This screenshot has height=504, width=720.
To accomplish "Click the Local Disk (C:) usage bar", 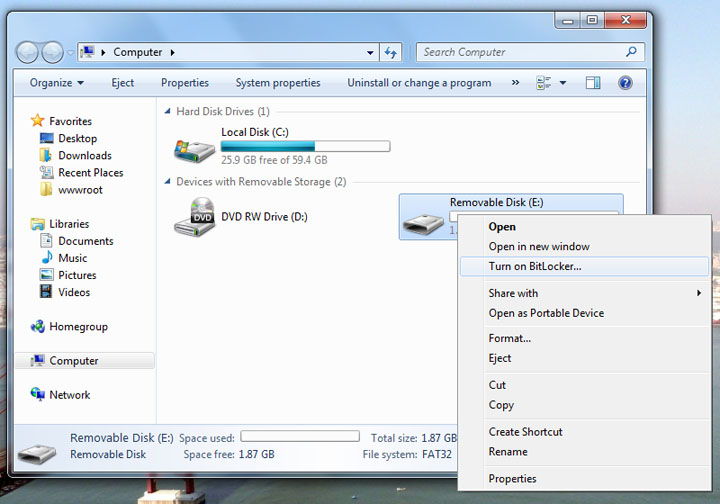I will click(x=305, y=146).
